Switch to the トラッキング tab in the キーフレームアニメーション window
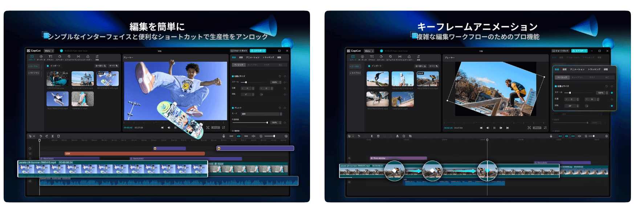The height and width of the screenshot is (213, 644). click(x=594, y=69)
